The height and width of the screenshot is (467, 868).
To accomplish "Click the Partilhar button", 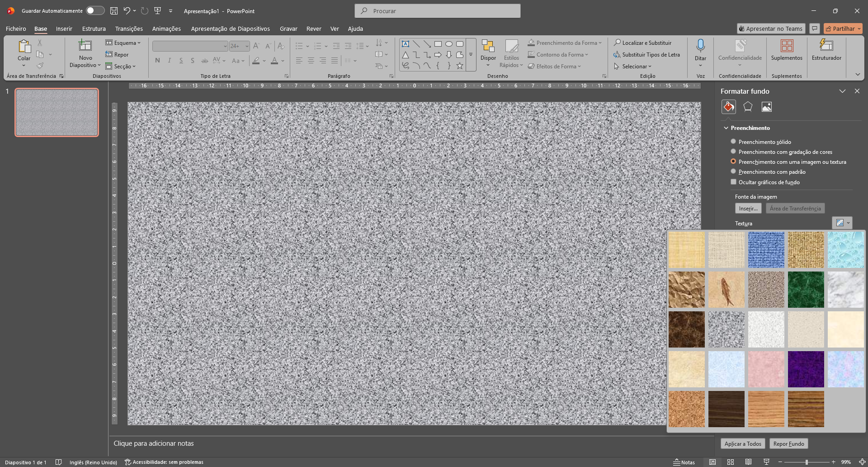I will 843,29.
